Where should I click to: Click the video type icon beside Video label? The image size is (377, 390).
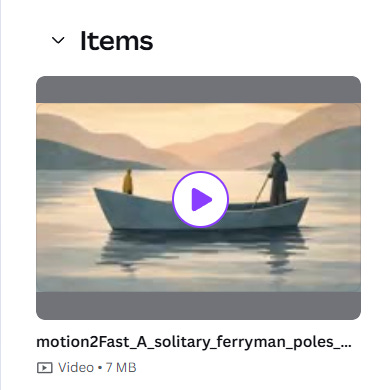click(x=44, y=368)
